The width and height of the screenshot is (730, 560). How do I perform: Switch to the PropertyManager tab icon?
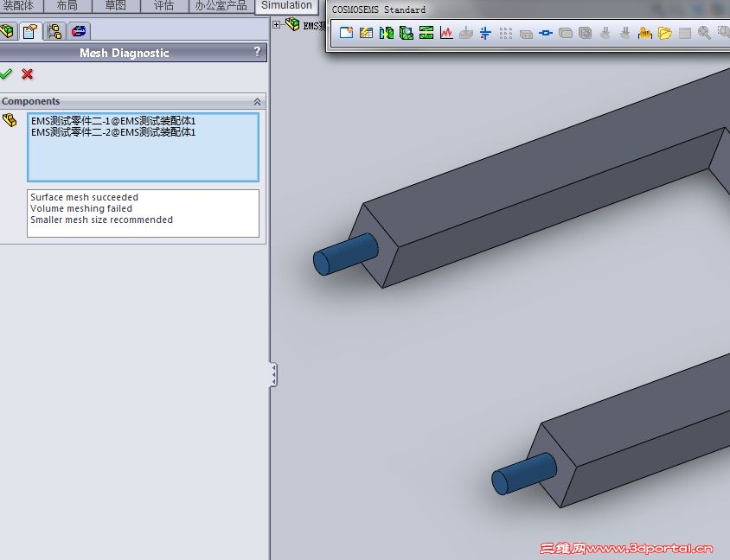pyautogui.click(x=30, y=31)
